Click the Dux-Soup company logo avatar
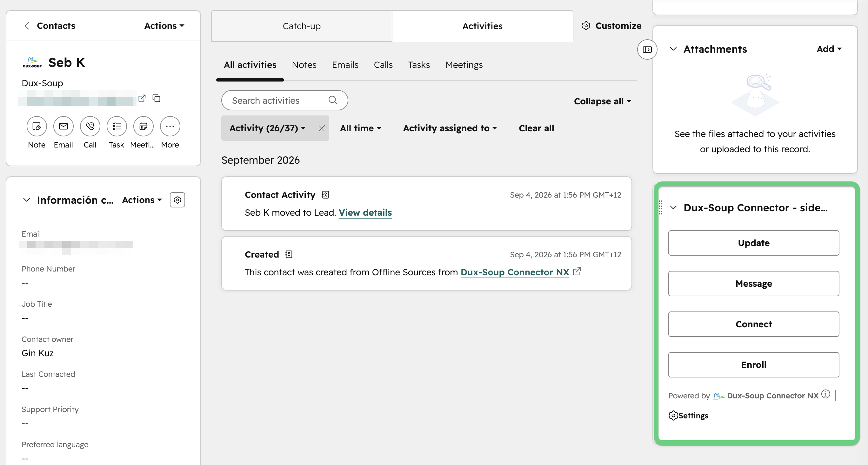 click(x=32, y=62)
